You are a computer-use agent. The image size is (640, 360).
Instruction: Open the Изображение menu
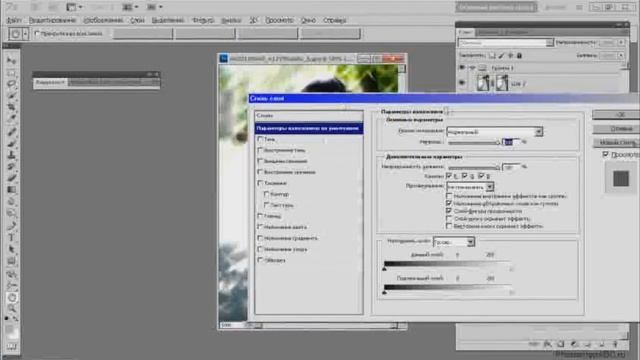[103, 20]
